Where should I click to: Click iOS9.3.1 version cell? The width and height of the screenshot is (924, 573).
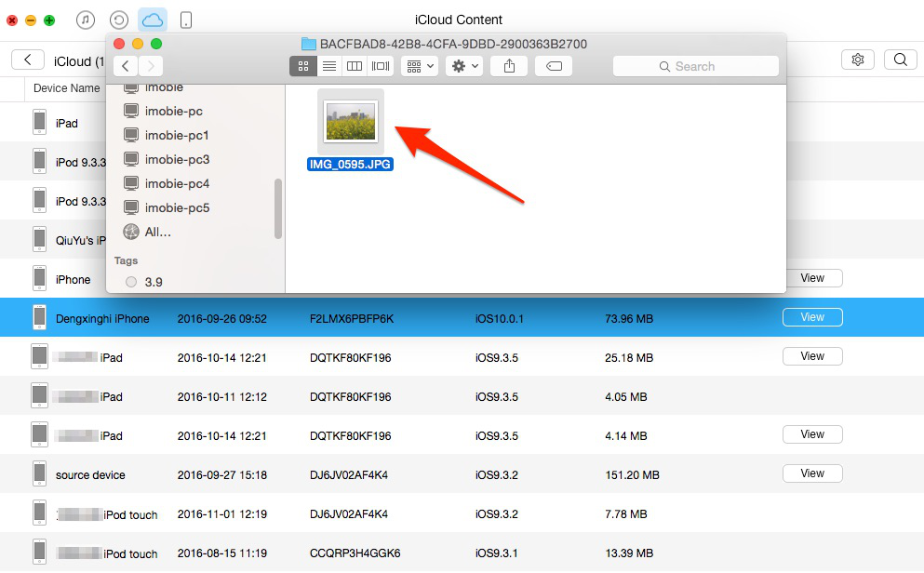tap(496, 553)
